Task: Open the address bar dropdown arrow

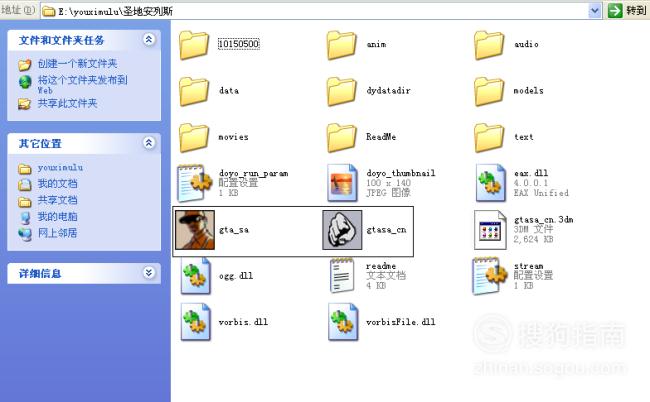Action: [x=595, y=11]
